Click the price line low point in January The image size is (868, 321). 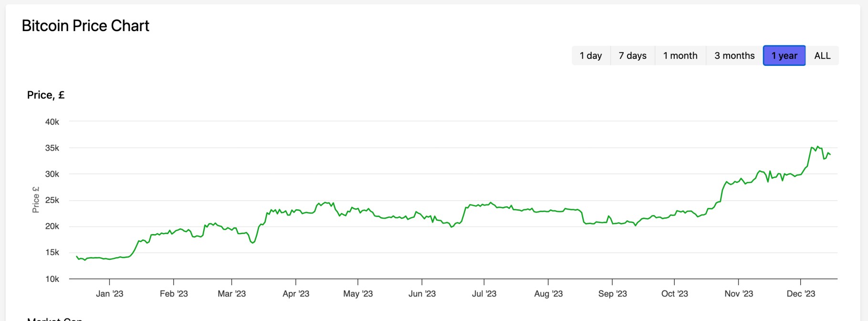85,260
